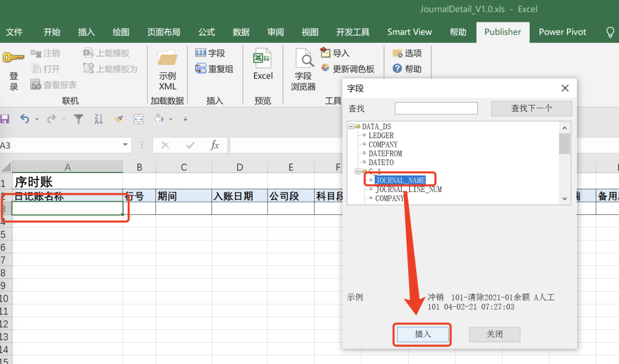Click the column A header
This screenshot has height=364, width=619.
(x=68, y=167)
